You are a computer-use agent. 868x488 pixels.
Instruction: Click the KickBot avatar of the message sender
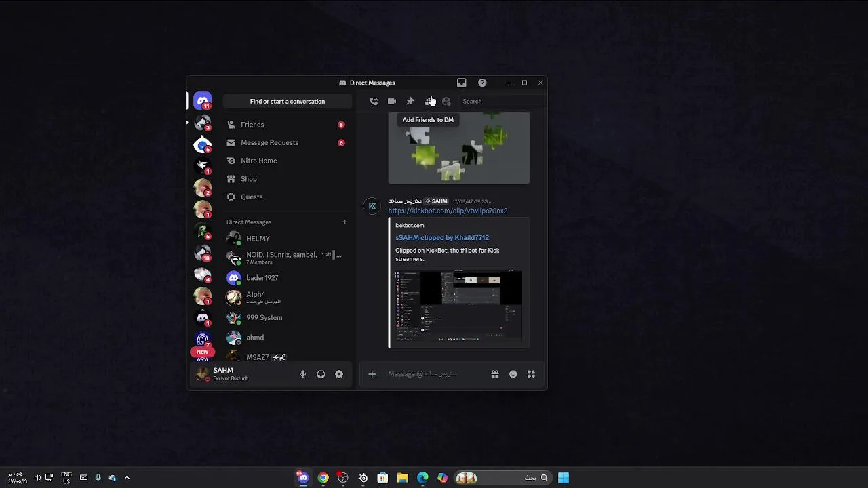click(372, 206)
